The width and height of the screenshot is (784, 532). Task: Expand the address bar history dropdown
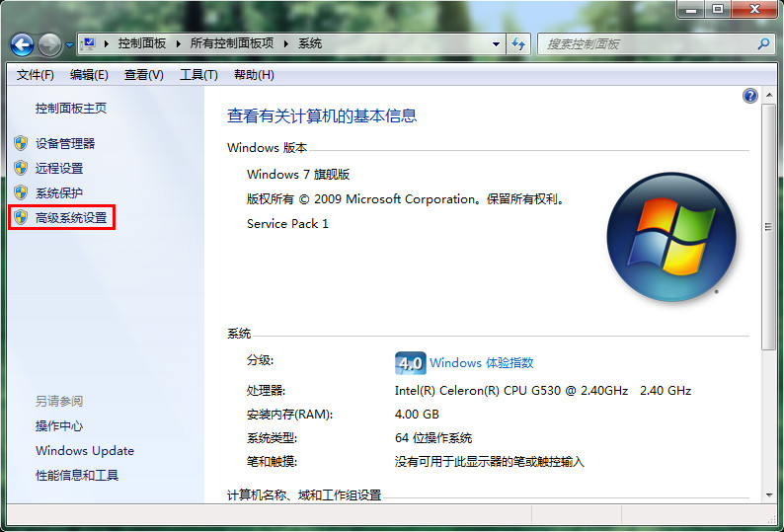(497, 44)
